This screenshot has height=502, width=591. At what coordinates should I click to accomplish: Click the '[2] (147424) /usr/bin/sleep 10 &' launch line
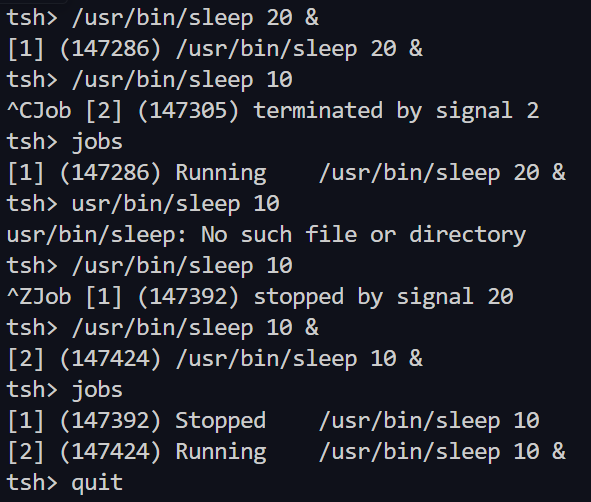[x=215, y=358]
